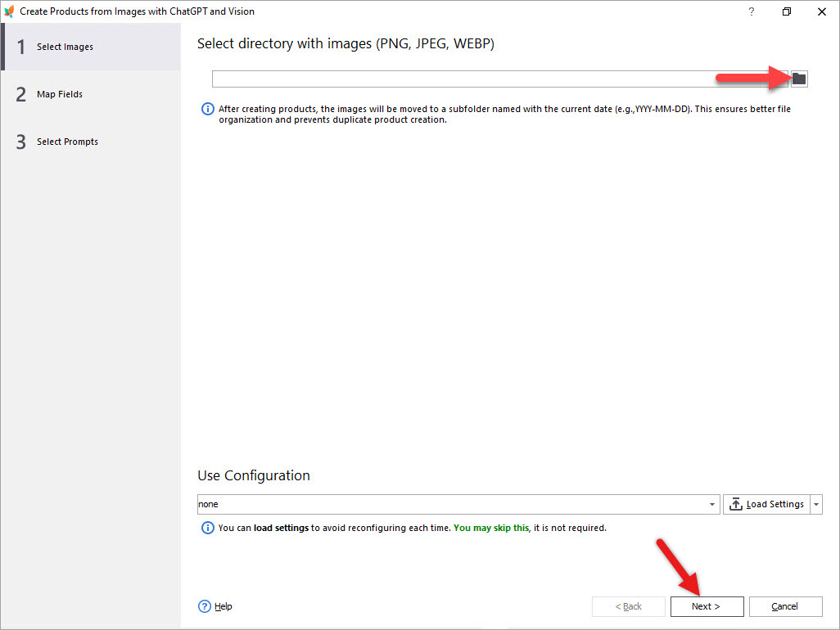840x630 pixels.
Task: Click the Help icon at bottom left
Action: 205,606
